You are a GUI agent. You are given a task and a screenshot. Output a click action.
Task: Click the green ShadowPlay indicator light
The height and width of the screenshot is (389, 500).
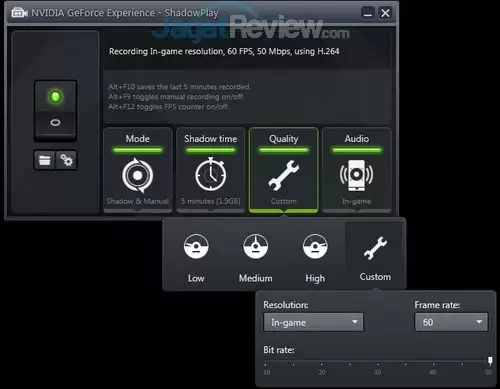click(x=55, y=97)
